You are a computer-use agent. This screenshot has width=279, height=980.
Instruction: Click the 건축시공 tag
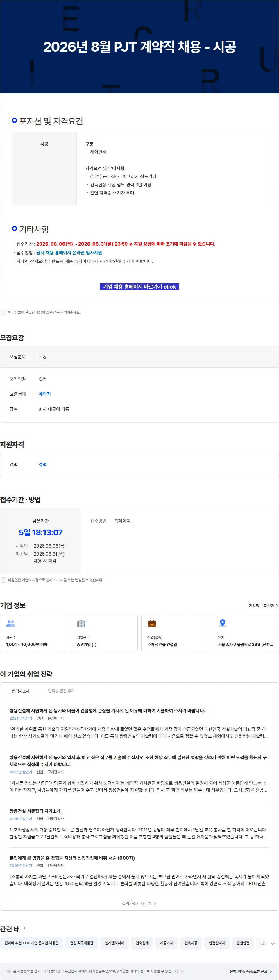[x=191, y=943]
